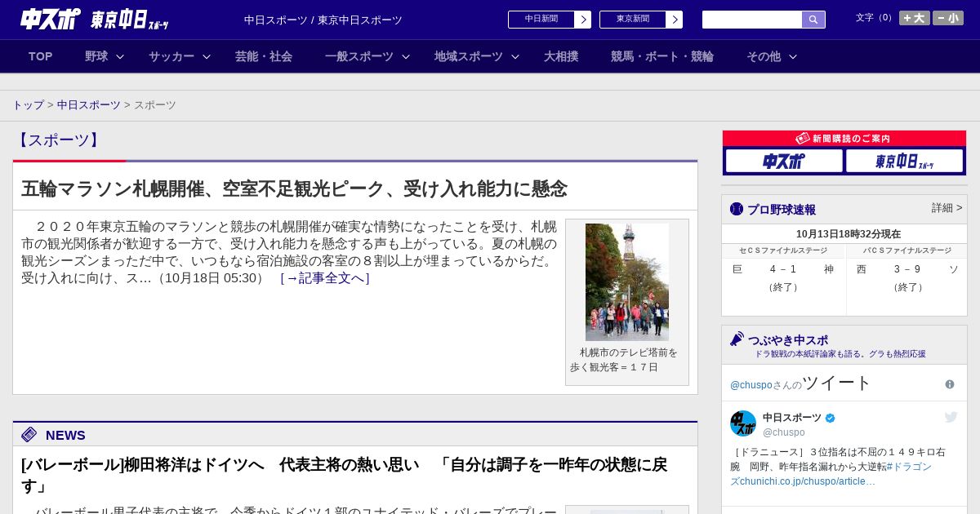
Task: Click the 中スポ logo in header
Action: pyautogui.click(x=51, y=19)
